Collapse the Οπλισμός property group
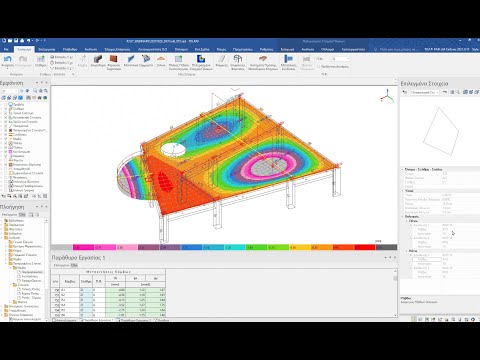Screen dimensions: 480x360 point(402,216)
